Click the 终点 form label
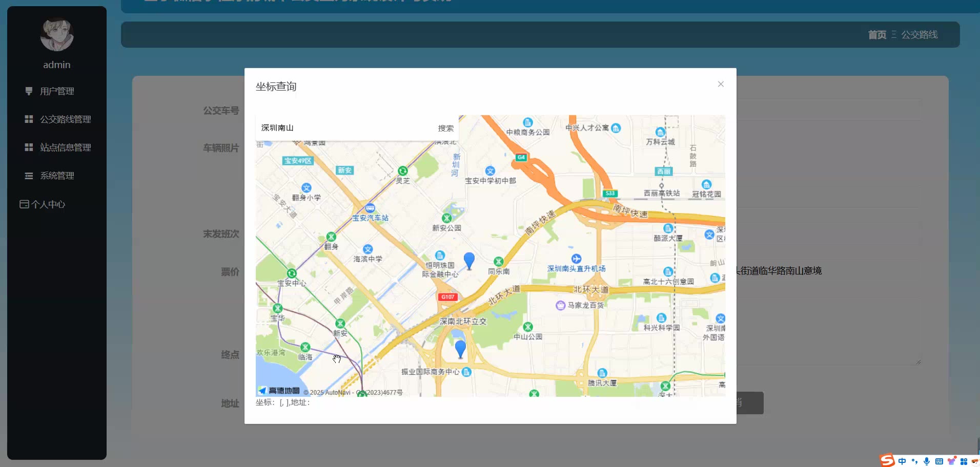The image size is (980, 467). [230, 355]
